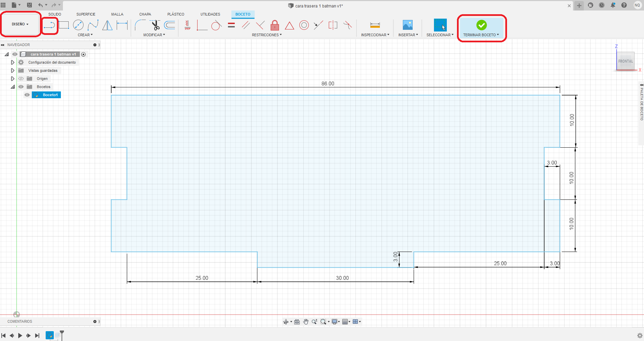
Task: Open the notifications bell
Action: [x=613, y=5]
